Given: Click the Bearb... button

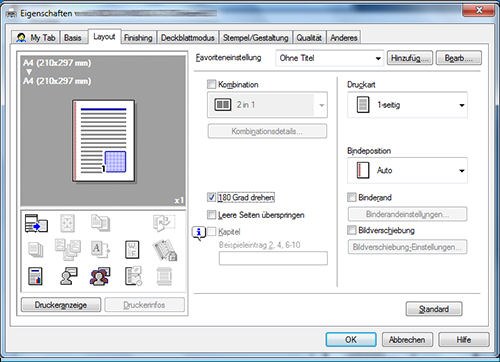Looking at the screenshot, I should tap(459, 58).
